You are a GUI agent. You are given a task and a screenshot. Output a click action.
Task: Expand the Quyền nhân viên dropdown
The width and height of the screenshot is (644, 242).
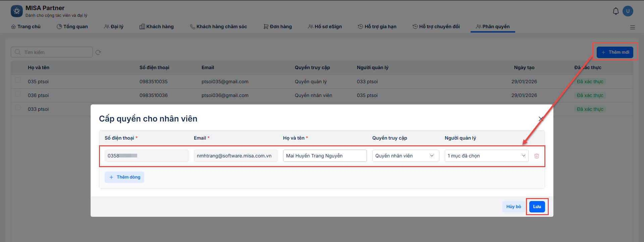tap(406, 156)
